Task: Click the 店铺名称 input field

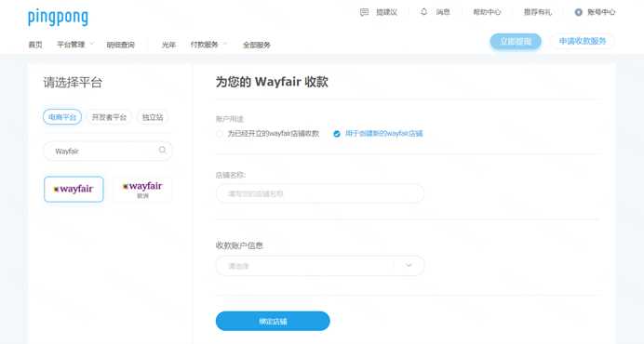Action: 320,193
